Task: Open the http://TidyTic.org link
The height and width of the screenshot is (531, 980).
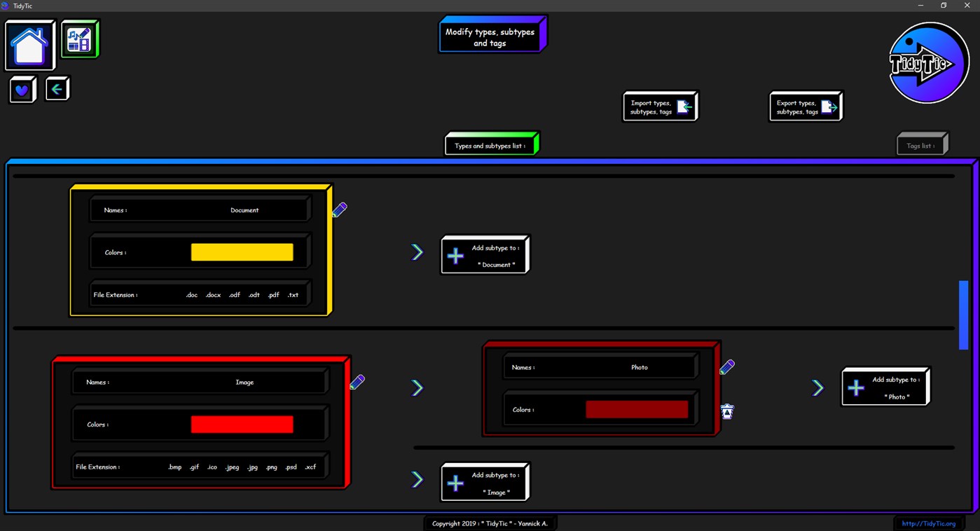Action: pyautogui.click(x=930, y=523)
